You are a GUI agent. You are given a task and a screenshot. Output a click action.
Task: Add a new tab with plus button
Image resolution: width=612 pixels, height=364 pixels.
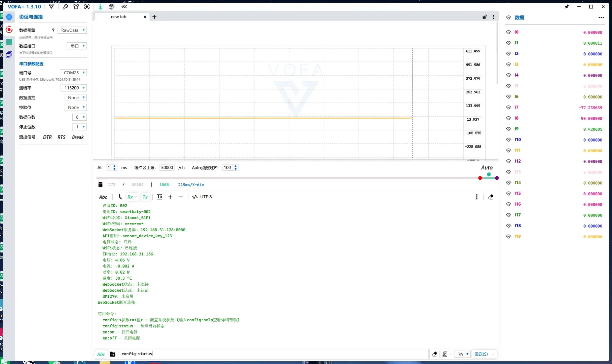154,17
